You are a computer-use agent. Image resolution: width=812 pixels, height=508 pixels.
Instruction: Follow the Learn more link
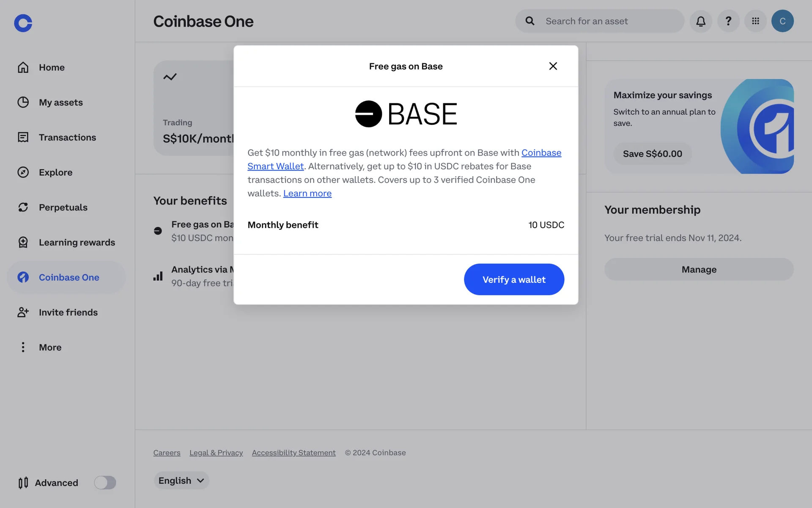(307, 193)
